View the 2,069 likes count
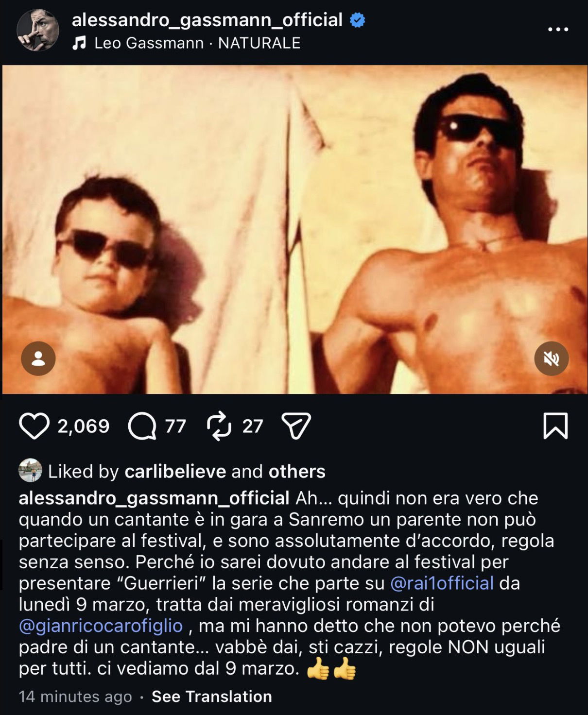Screen dimensions: 588x715 pos(84,426)
